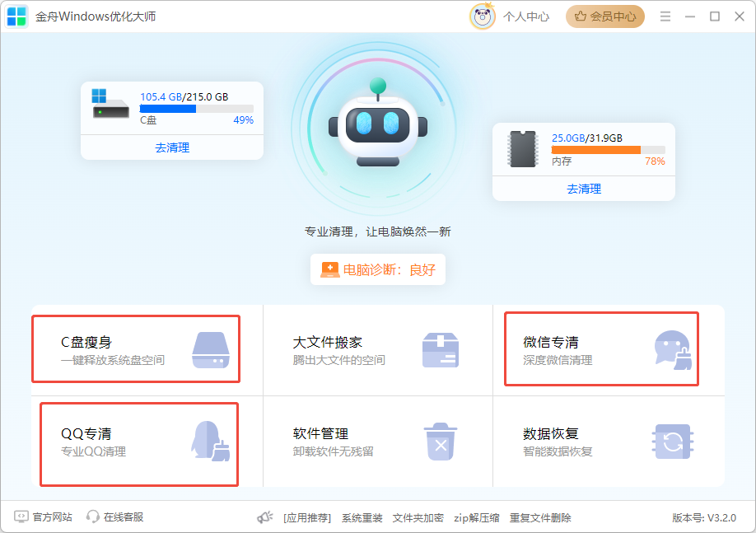
Task: Click the C盘瘦身 disk drive icon
Action: pos(211,350)
